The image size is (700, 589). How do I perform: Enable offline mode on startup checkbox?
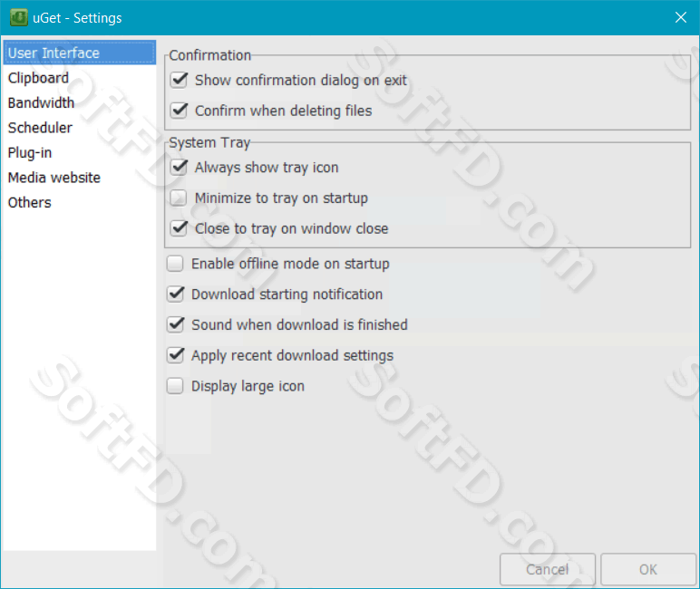tap(175, 264)
